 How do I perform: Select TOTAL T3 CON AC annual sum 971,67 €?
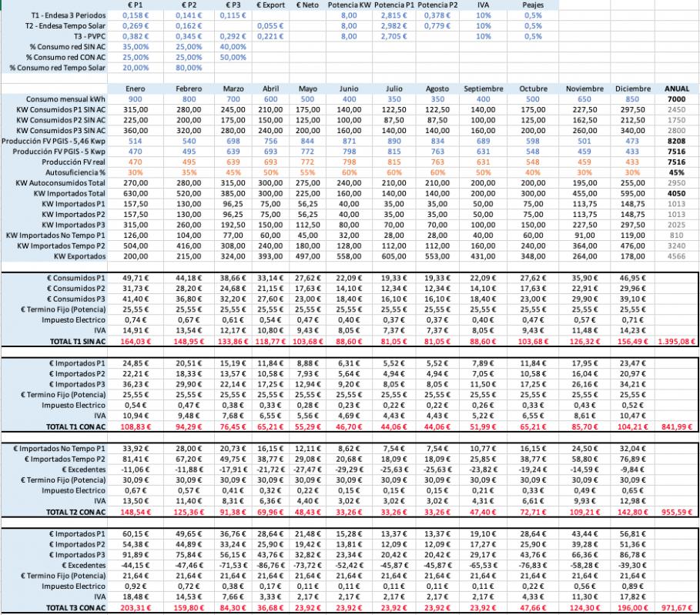click(677, 607)
